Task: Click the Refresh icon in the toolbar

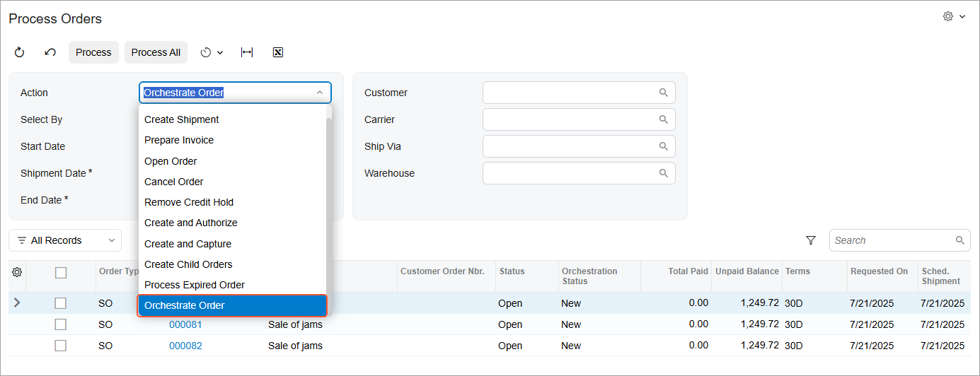Action: coord(19,52)
